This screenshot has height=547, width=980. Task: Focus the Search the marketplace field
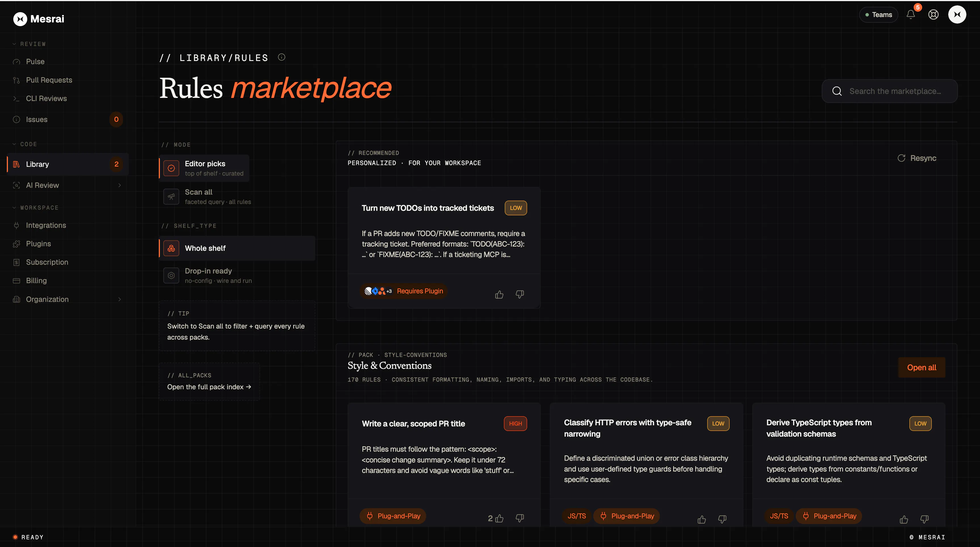[x=890, y=91]
